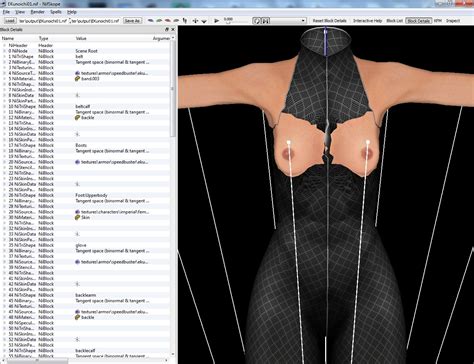
Task: Click material icon in row 48 buckle
Action: pyautogui.click(x=78, y=317)
